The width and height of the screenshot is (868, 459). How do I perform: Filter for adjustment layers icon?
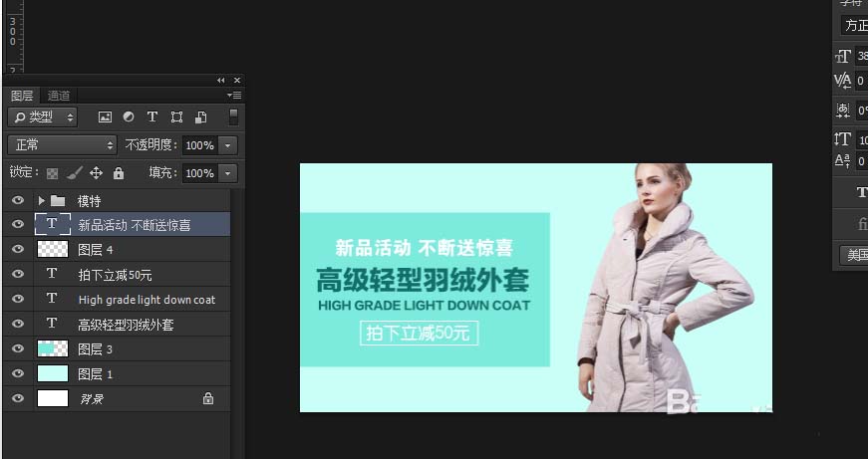(129, 116)
